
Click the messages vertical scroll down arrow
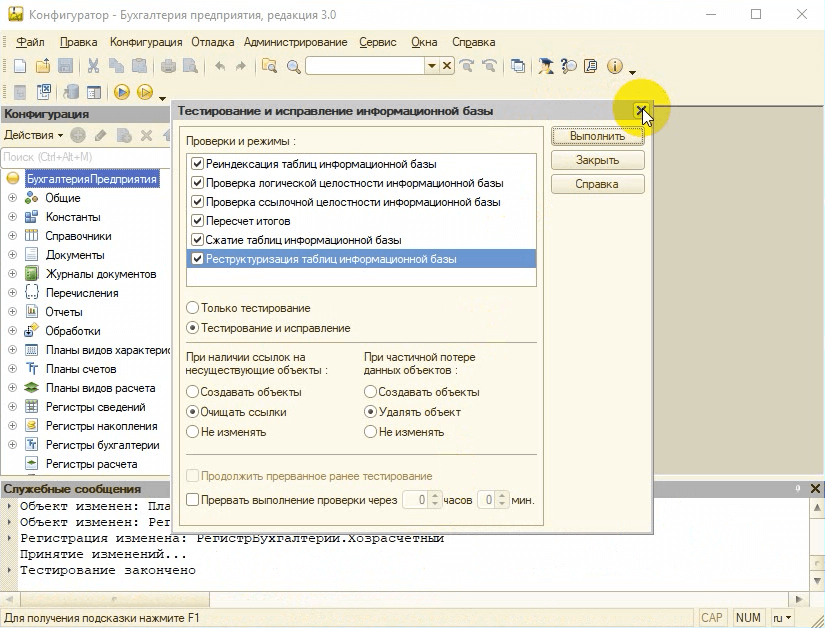[x=817, y=581]
